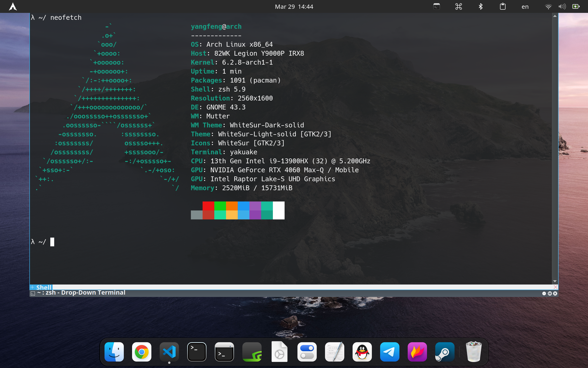Launch Google Chrome from the dock
The width and height of the screenshot is (588, 368).
[142, 352]
